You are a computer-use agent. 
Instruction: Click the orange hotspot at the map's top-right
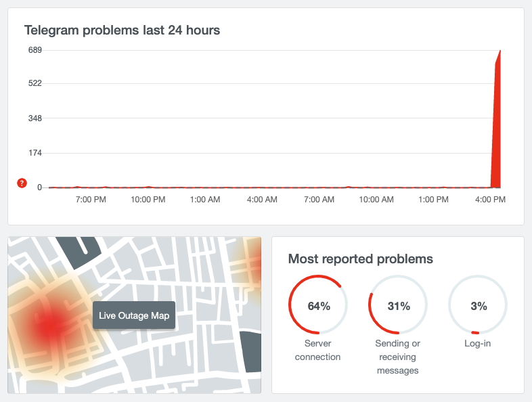[252, 263]
